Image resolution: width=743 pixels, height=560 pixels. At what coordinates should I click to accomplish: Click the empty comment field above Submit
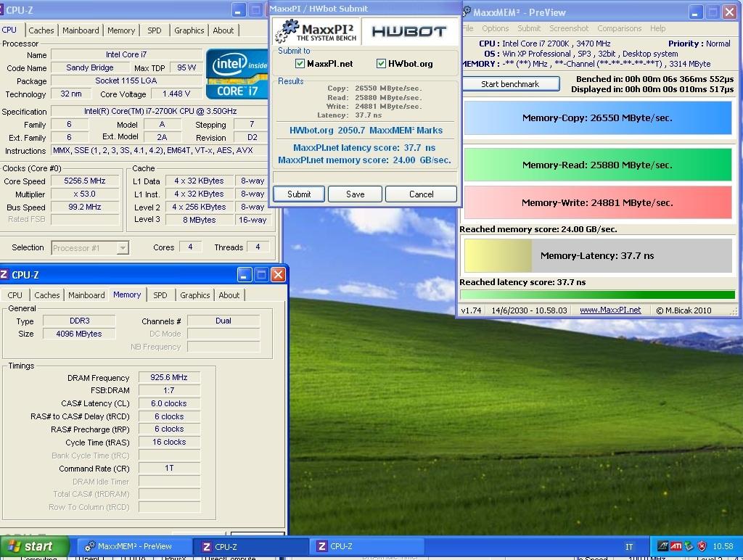tap(365, 177)
